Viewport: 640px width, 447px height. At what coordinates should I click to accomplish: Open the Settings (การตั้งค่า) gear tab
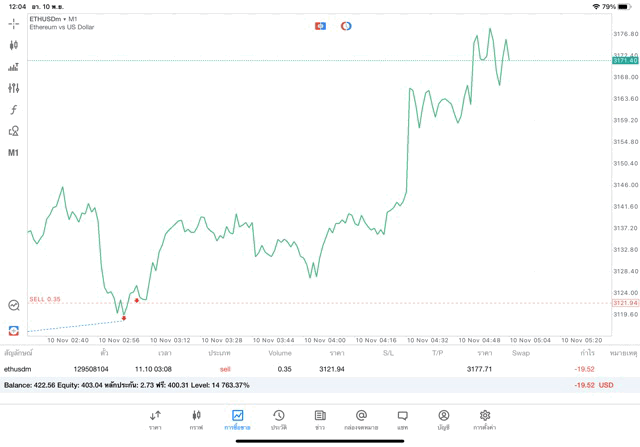[485, 419]
